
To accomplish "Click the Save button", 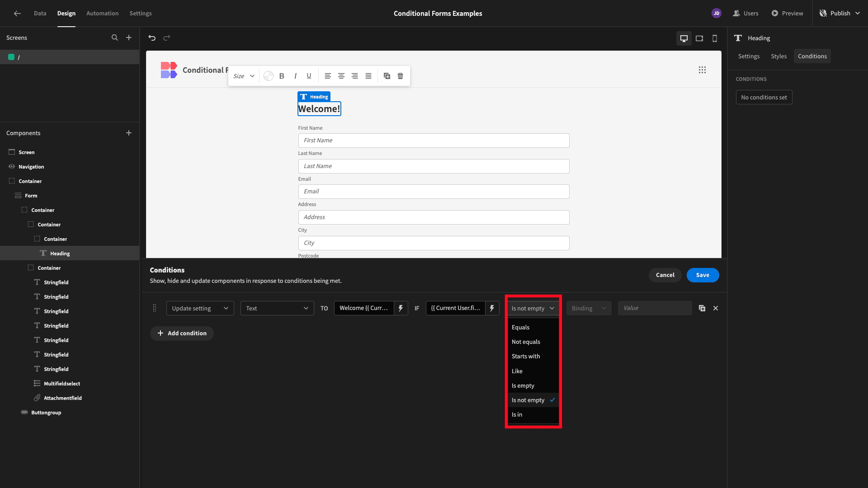I will pos(703,275).
